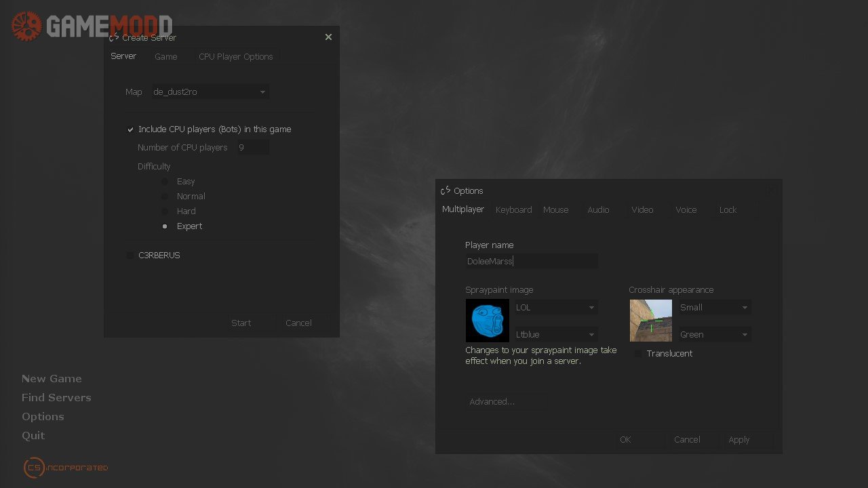Switch to the CPU Player Options tab
This screenshot has height=488, width=868.
tap(235, 57)
